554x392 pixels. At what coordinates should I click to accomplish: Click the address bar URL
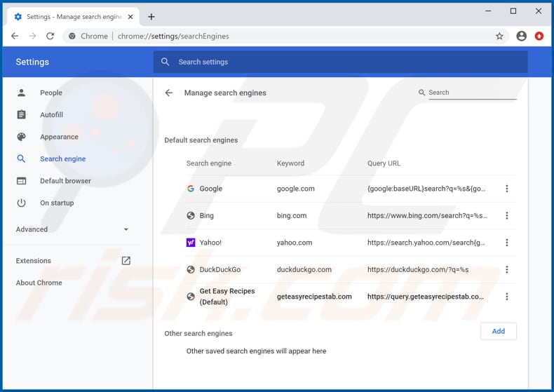[173, 36]
